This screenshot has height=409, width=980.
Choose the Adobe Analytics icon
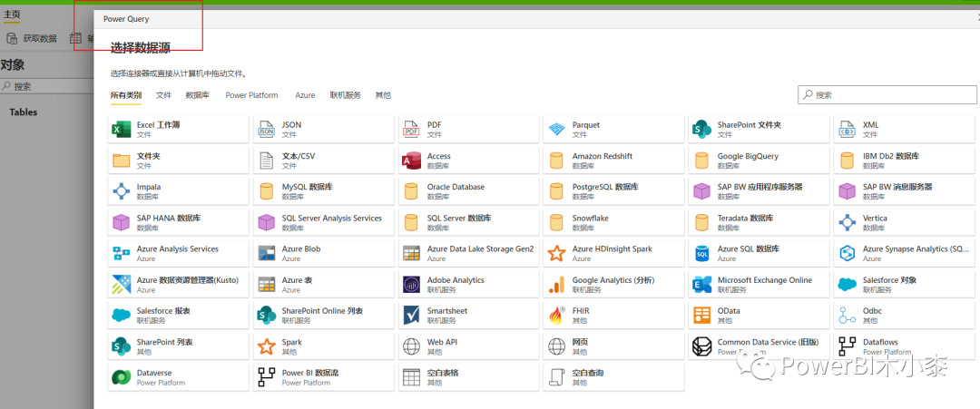tap(411, 284)
